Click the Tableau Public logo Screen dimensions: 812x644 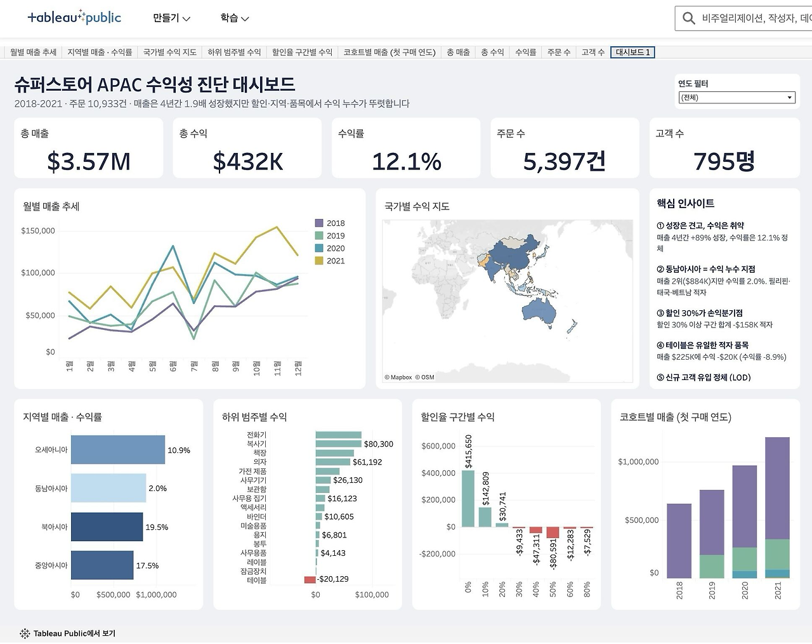click(74, 18)
